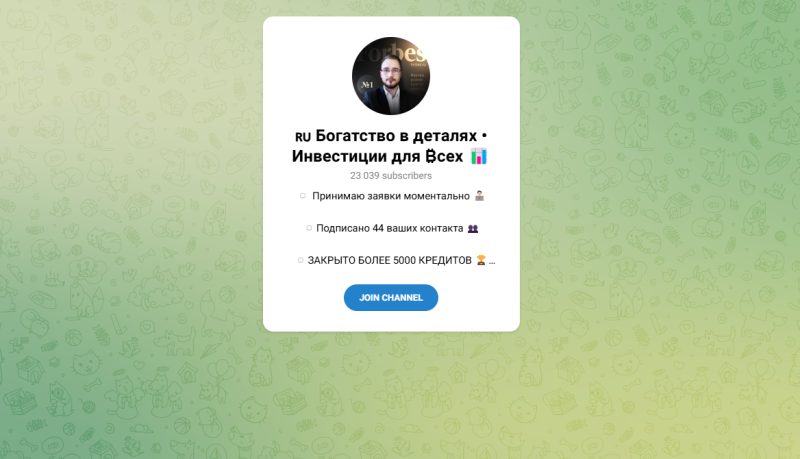Click the '23 039 subscribers' count
This screenshot has width=800, height=459.
point(391,175)
